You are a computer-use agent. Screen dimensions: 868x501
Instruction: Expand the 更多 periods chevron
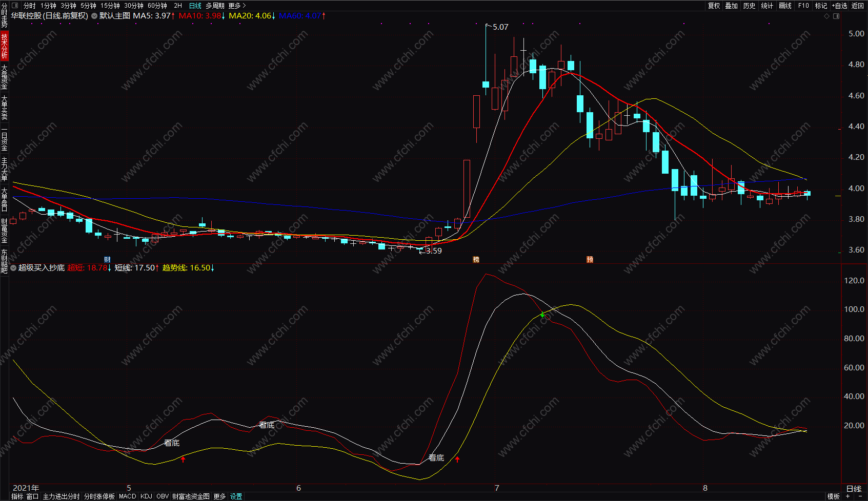244,6
